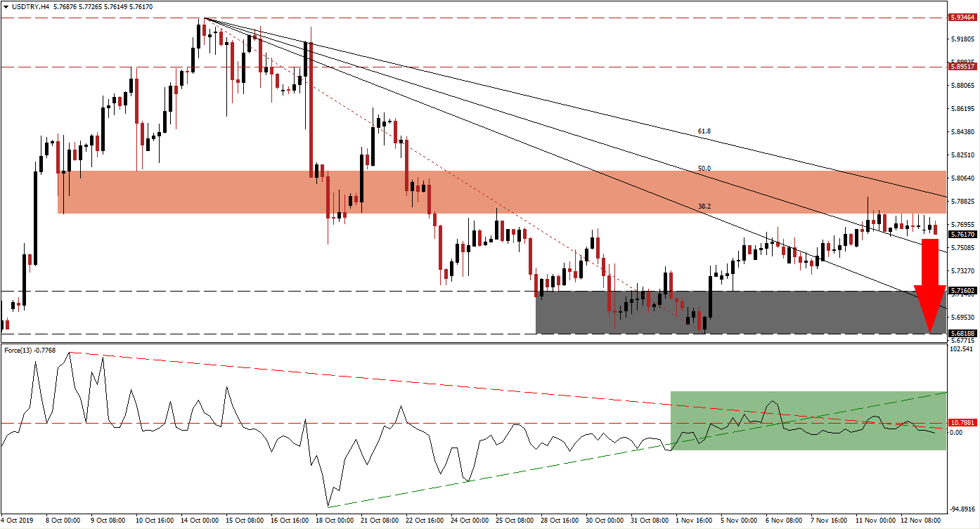Viewport: 980px width, 529px height.
Task: Click the 5.71602 support level label
Action: tap(962, 289)
